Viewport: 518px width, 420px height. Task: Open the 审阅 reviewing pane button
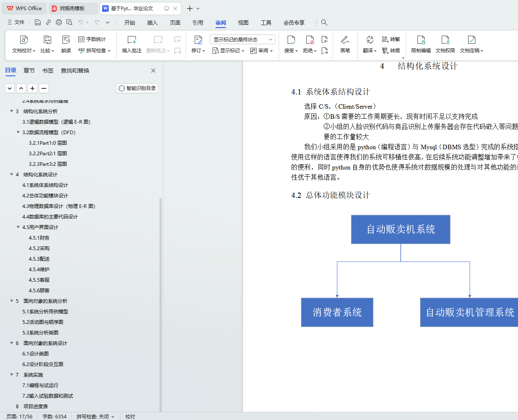click(x=261, y=51)
